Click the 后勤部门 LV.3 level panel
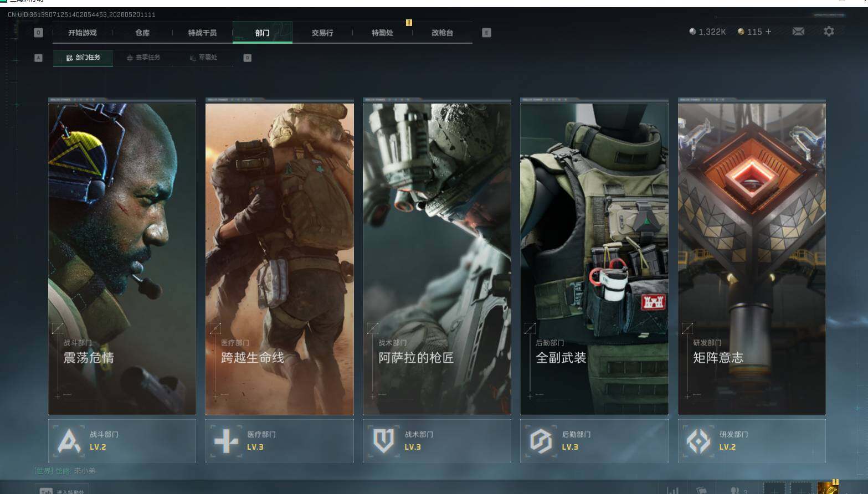868x494 pixels. [594, 441]
